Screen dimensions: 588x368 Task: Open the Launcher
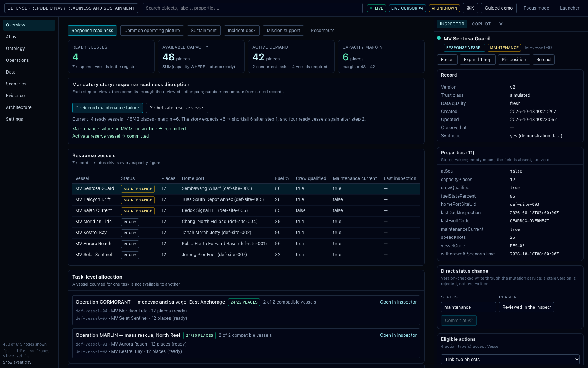(x=570, y=8)
